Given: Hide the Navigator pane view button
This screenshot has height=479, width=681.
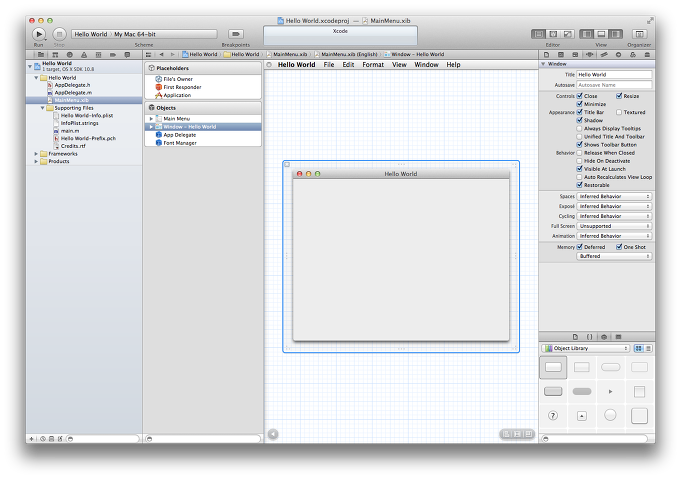Looking at the screenshot, I should pyautogui.click(x=587, y=34).
